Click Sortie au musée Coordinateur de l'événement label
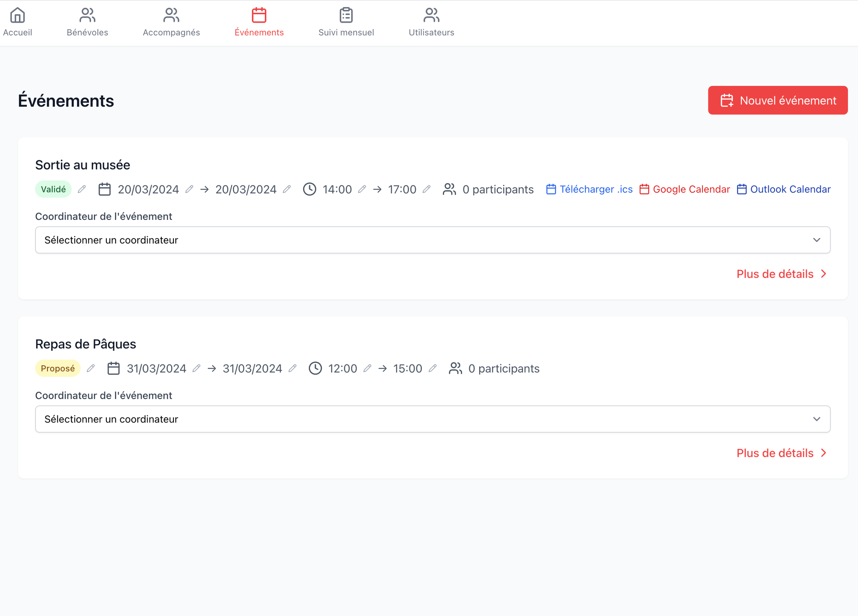 click(103, 217)
